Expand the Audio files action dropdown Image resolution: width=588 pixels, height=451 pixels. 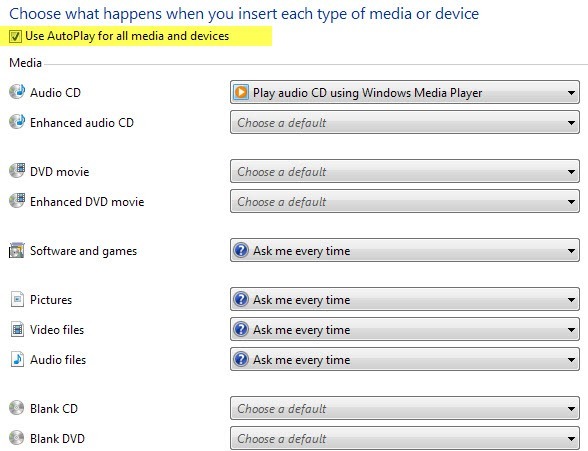point(405,360)
